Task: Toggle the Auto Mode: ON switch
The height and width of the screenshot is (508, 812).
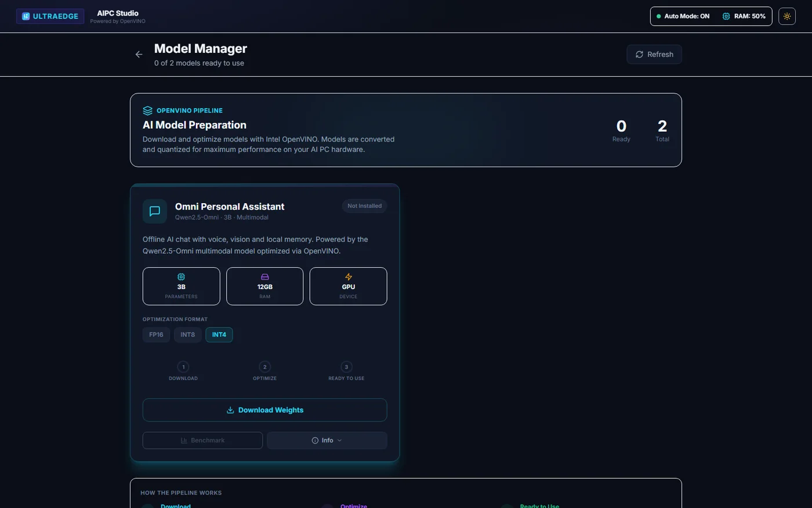Action: (683, 16)
